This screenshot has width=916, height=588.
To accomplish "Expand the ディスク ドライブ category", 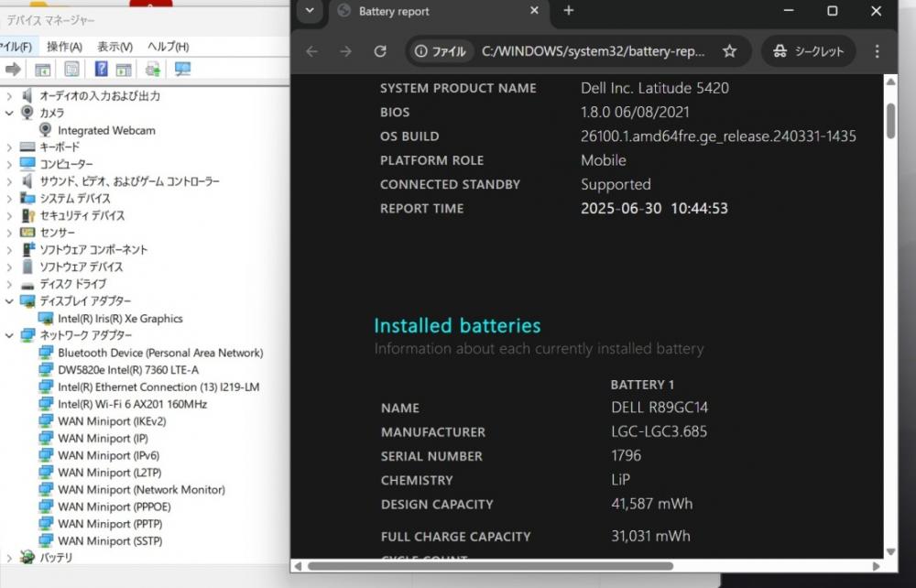I will (x=9, y=284).
